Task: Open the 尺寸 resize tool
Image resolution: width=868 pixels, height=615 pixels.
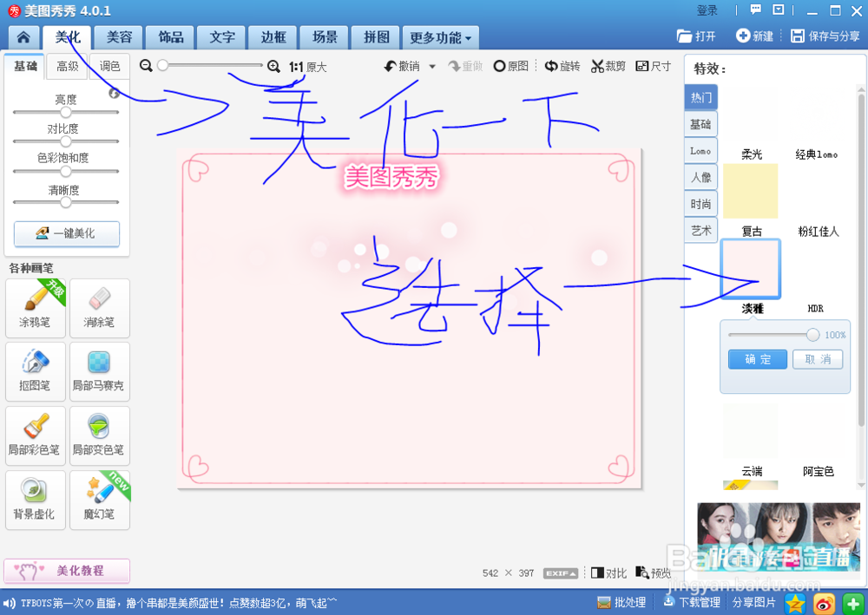Action: tap(654, 67)
